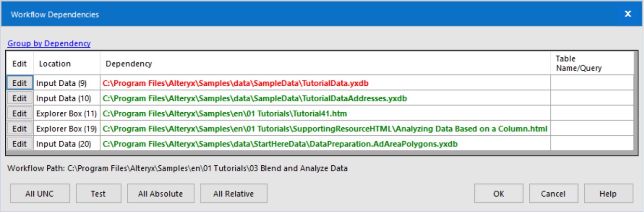
Task: Select the TutorialDataAddresses.yxdb dependency path
Action: [x=255, y=98]
